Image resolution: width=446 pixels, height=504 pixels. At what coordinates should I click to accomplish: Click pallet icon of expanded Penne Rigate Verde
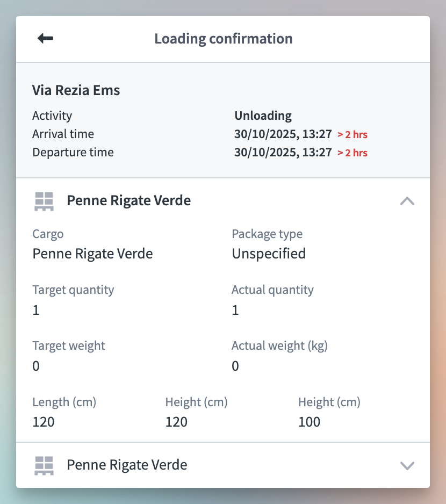coord(44,201)
